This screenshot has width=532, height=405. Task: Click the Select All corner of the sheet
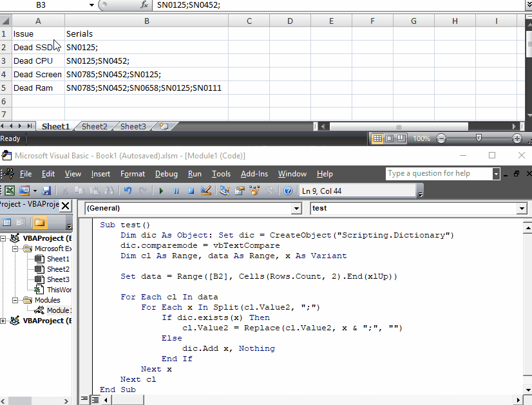(5, 21)
